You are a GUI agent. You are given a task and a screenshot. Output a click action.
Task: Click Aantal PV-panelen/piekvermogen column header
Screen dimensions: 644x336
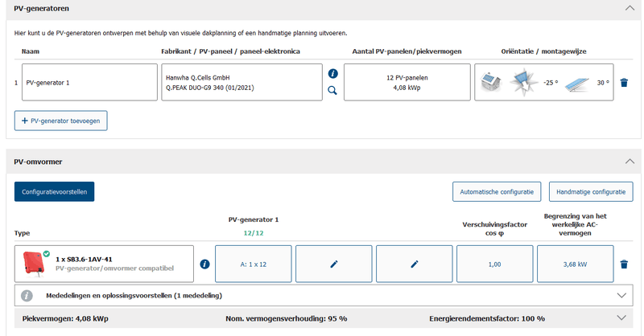[x=407, y=51]
